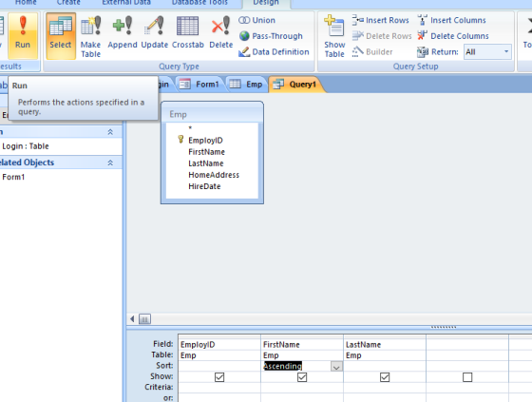Open the Sort dropdown for FirstName

pos(336,367)
